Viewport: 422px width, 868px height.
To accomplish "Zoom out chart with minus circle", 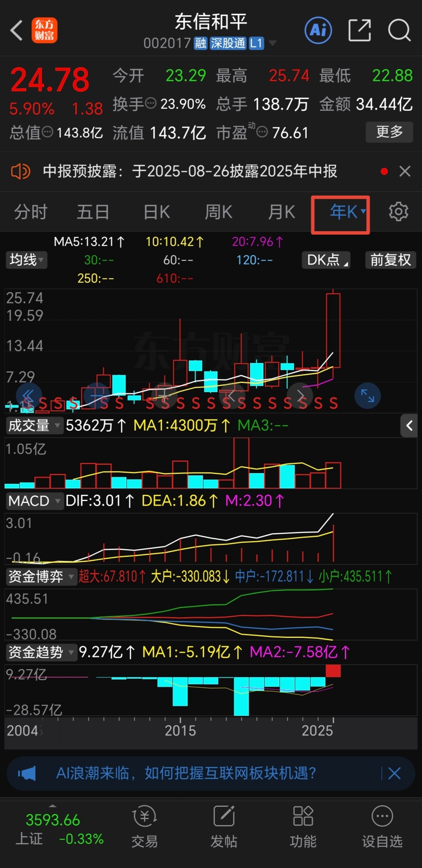I will point(97,396).
